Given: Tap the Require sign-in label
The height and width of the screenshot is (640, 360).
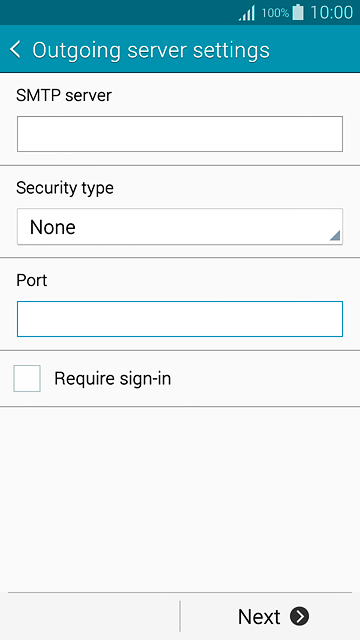Looking at the screenshot, I should click(x=113, y=379).
